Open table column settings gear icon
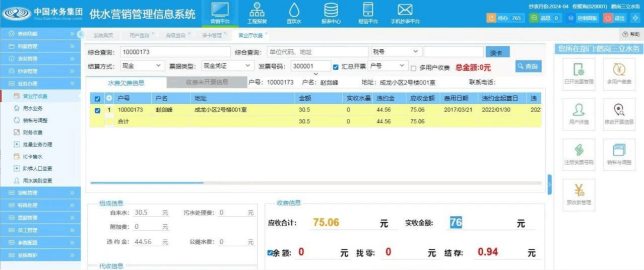The width and height of the screenshot is (644, 270). click(x=109, y=98)
